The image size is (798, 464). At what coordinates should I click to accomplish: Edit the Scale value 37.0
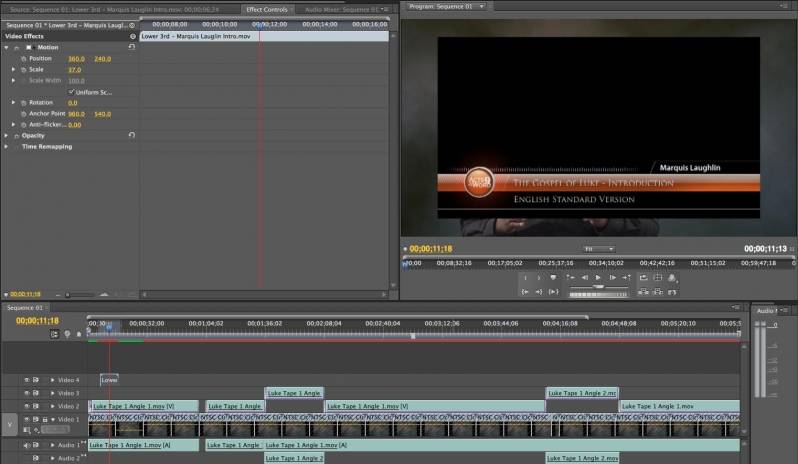[74, 70]
